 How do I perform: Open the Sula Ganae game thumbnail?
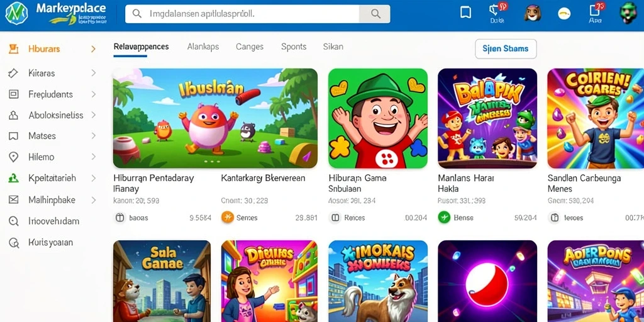(x=162, y=281)
